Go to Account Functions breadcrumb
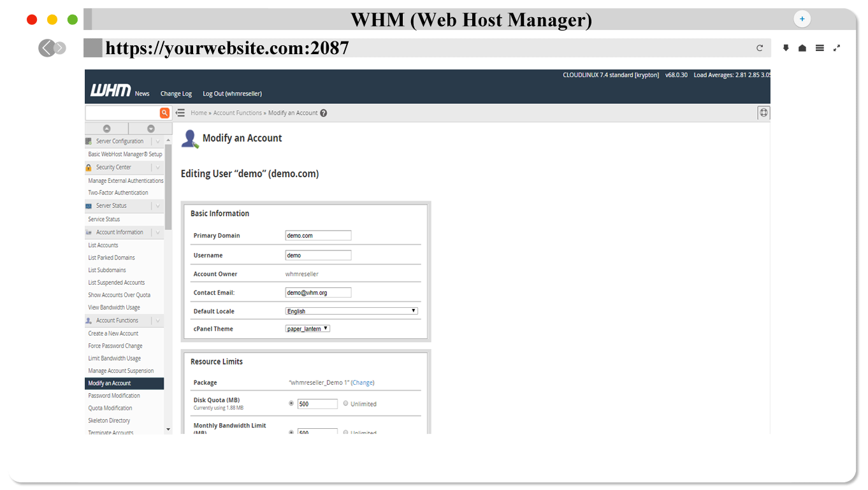Image resolution: width=868 pixels, height=490 pixels. (238, 113)
